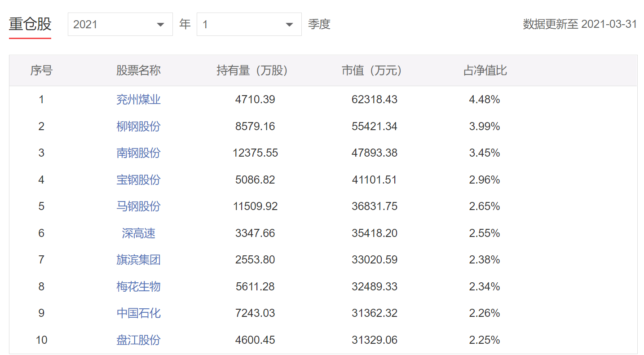Click the year dropdown arrow icon
This screenshot has width=644, height=355.
click(160, 25)
